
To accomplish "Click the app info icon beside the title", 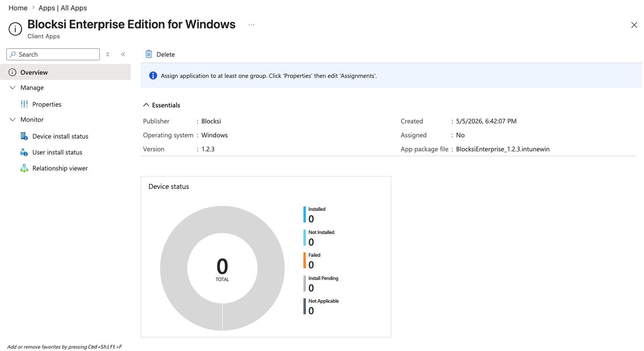I will click(x=15, y=29).
